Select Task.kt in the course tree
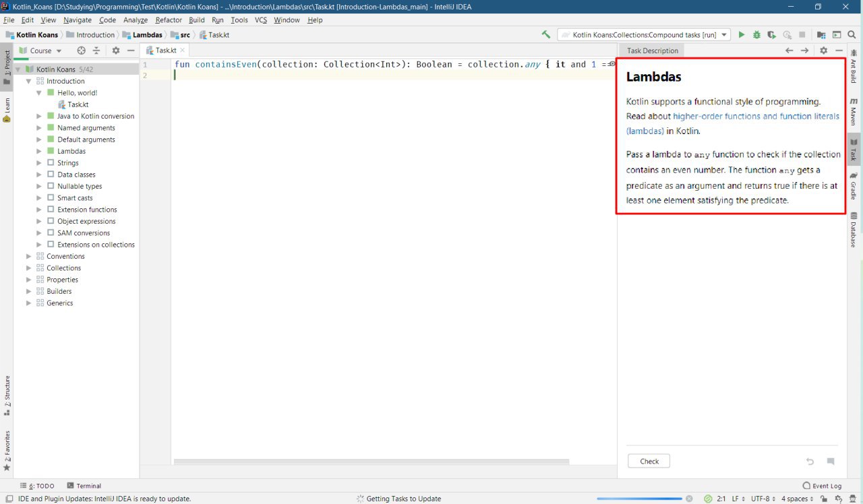 pos(78,104)
